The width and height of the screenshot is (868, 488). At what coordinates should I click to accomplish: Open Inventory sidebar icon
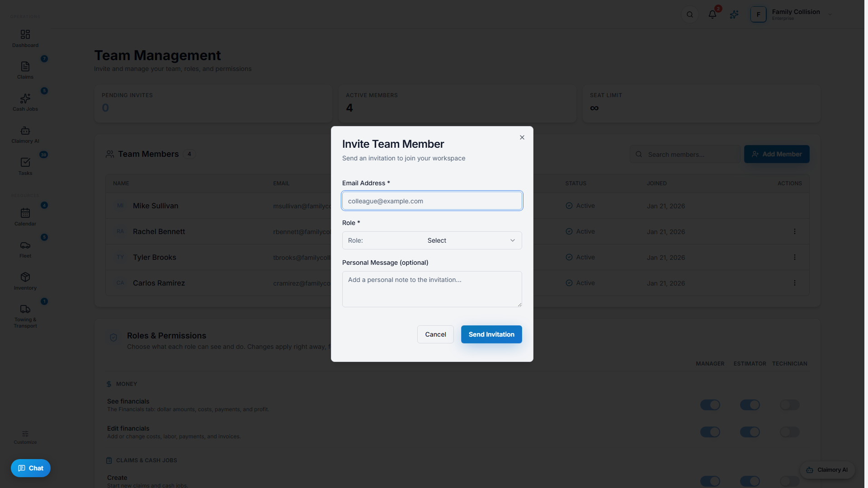click(25, 282)
